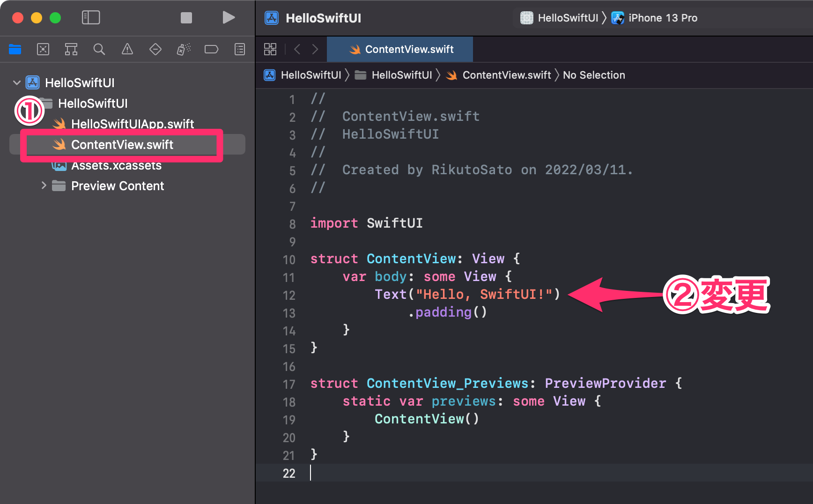Click the go-forward navigation chevron
813x504 pixels.
pos(315,49)
